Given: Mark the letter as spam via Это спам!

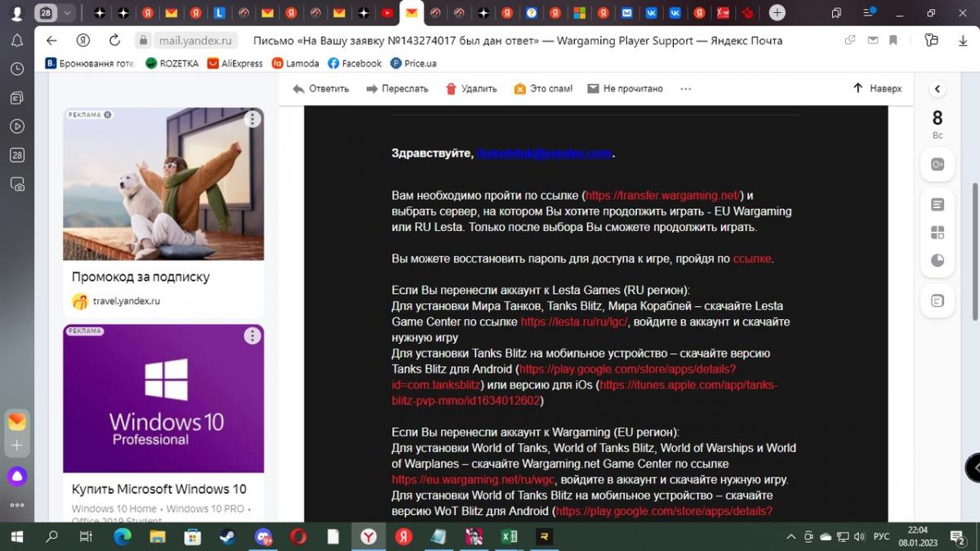Looking at the screenshot, I should (543, 88).
